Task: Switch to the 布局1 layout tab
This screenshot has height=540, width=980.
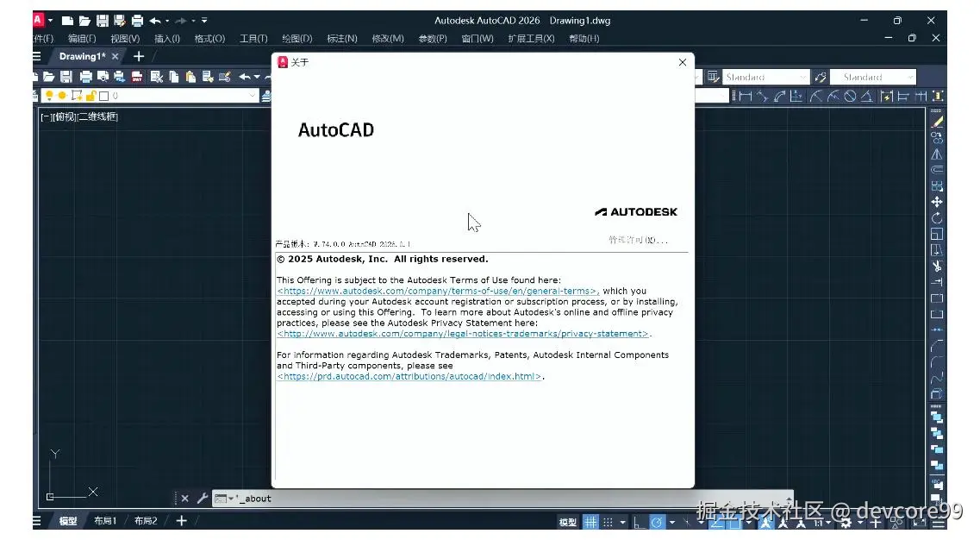Action: point(105,521)
